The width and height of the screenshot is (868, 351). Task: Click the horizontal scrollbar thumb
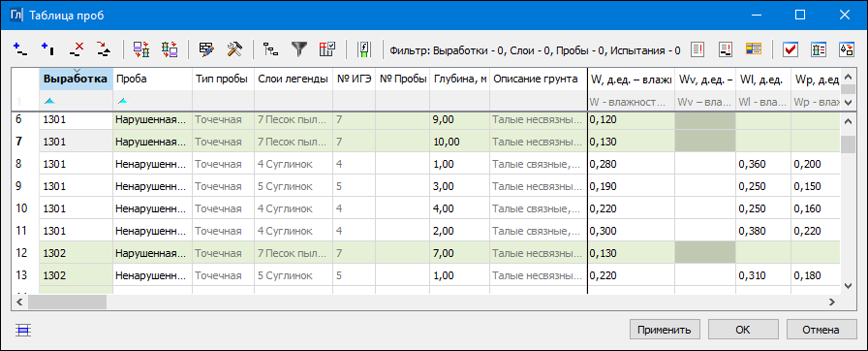pos(67,302)
